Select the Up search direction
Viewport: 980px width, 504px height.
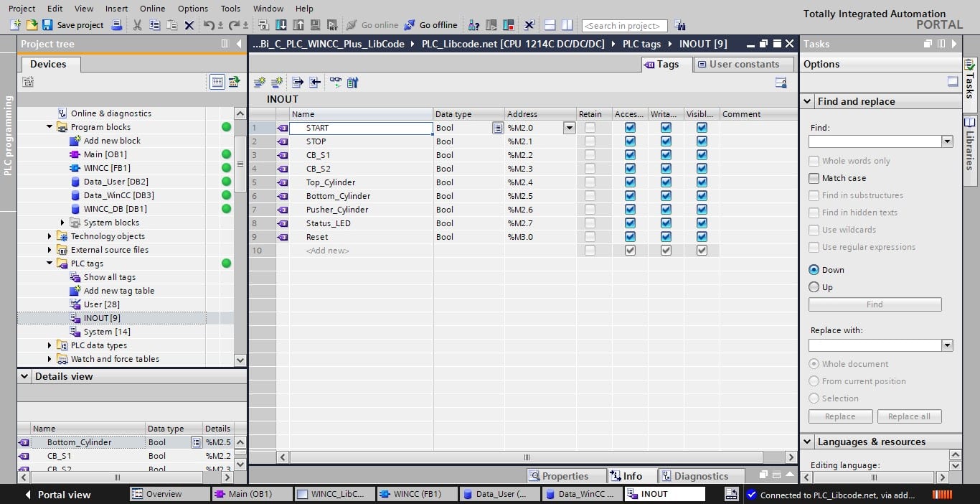[814, 287]
